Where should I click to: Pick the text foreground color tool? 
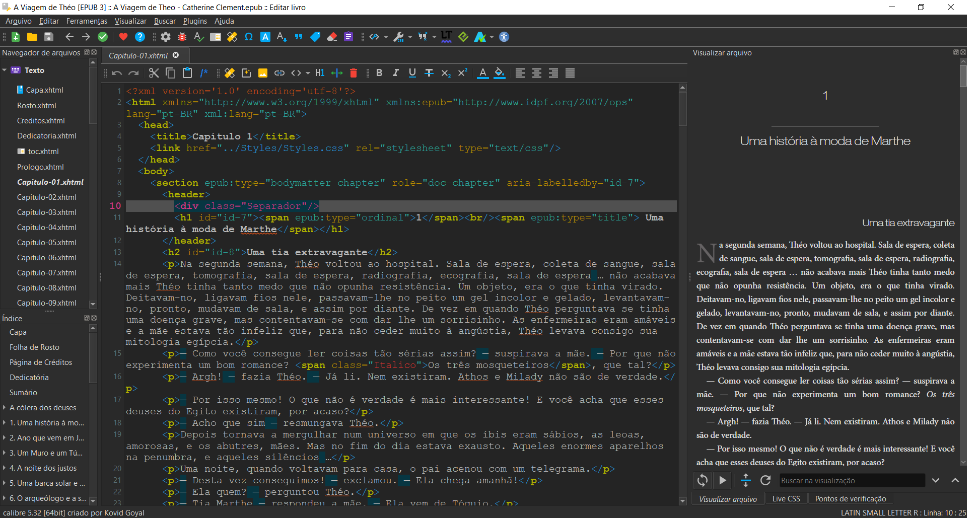point(482,73)
